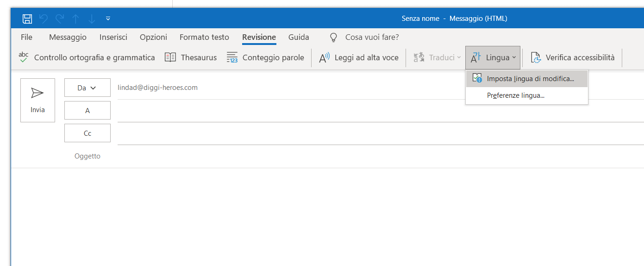This screenshot has height=266, width=644.
Task: Open the File tab
Action: pos(27,37)
